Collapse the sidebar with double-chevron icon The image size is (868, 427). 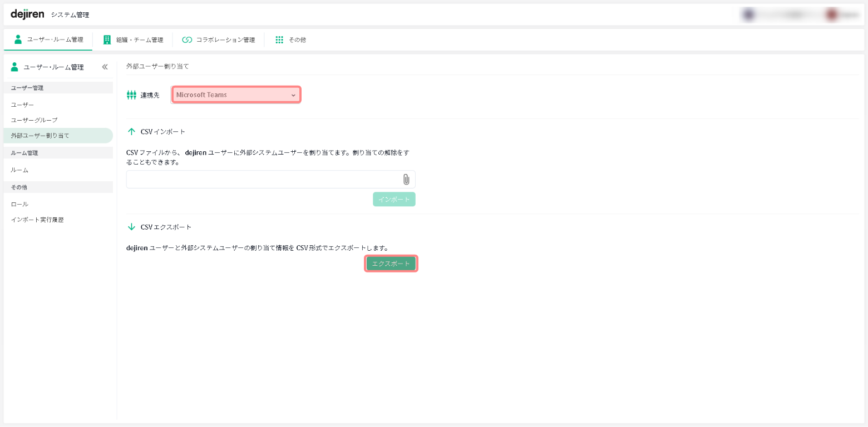[x=105, y=67]
